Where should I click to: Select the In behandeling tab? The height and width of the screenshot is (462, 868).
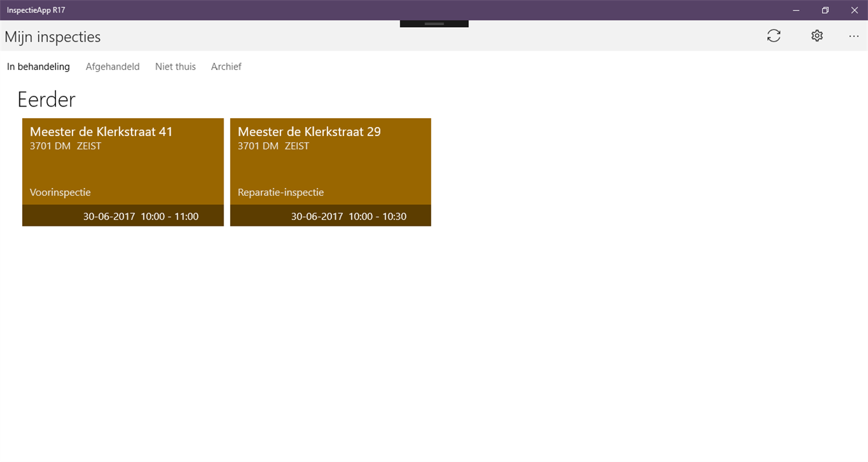[39, 67]
